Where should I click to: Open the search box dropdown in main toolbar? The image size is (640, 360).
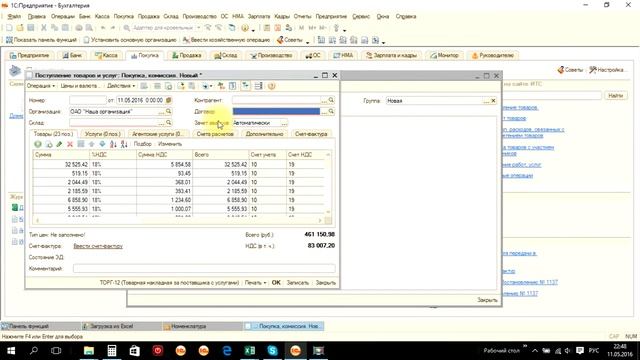point(198,28)
